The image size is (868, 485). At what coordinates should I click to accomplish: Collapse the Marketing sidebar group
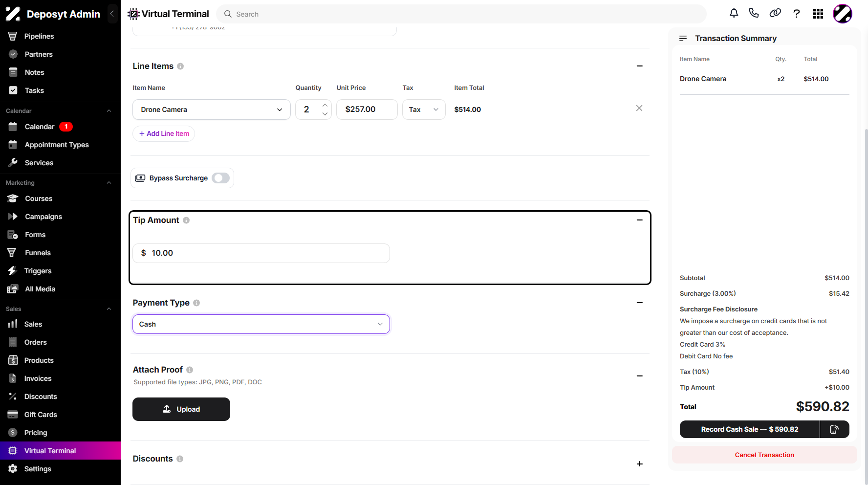(x=109, y=183)
